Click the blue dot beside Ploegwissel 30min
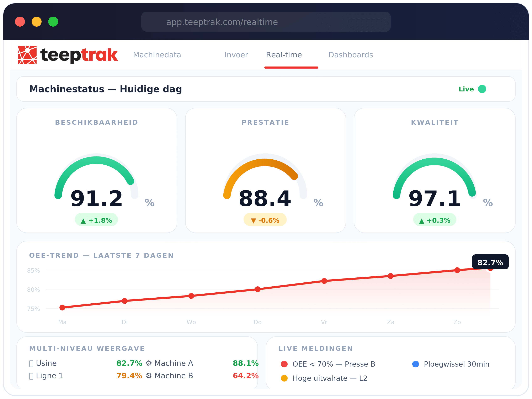Viewport: 532px width, 399px height. click(x=415, y=364)
